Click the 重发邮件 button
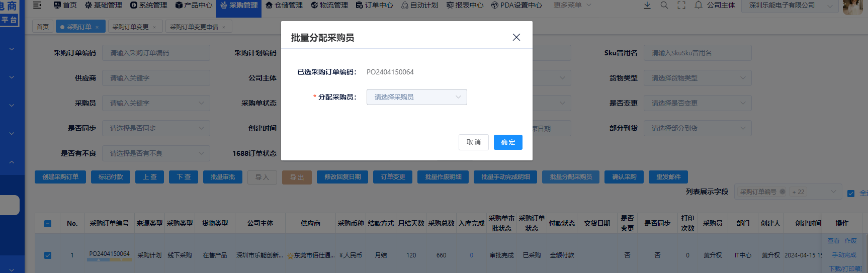This screenshot has height=273, width=868. (668, 177)
